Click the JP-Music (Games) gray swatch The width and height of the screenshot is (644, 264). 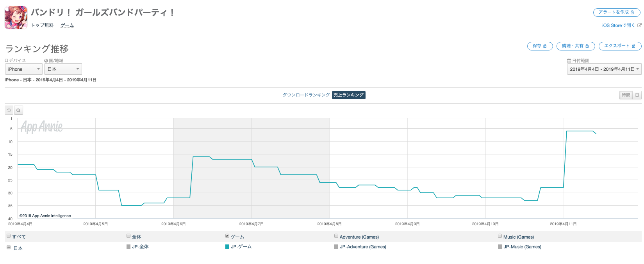500,247
